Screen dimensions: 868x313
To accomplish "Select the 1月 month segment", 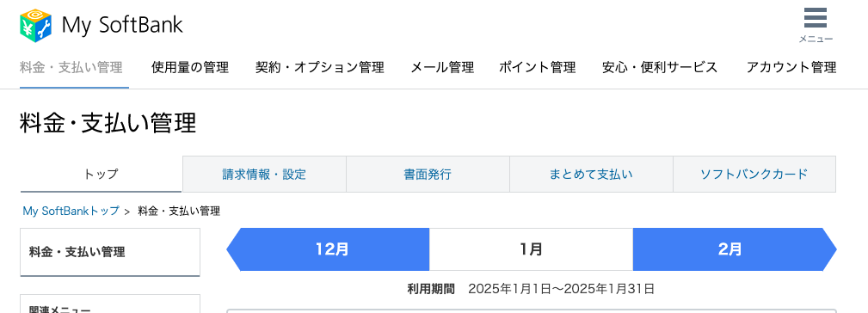I will pyautogui.click(x=531, y=249).
